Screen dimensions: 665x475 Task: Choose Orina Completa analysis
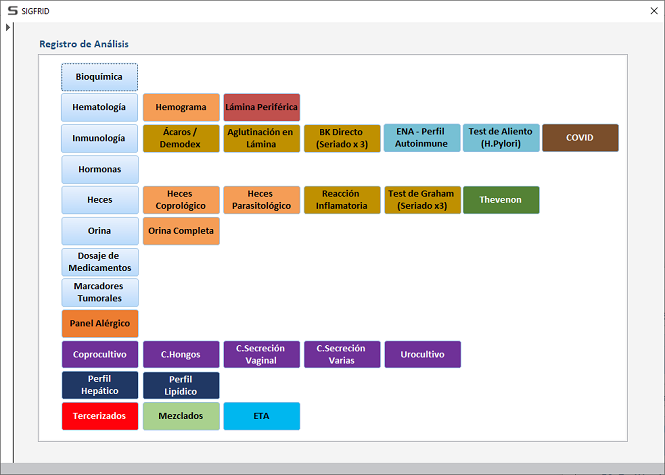(181, 231)
